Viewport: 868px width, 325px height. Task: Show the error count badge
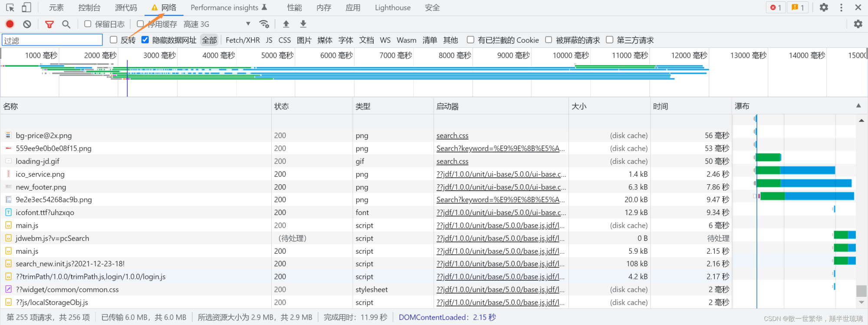(x=776, y=7)
